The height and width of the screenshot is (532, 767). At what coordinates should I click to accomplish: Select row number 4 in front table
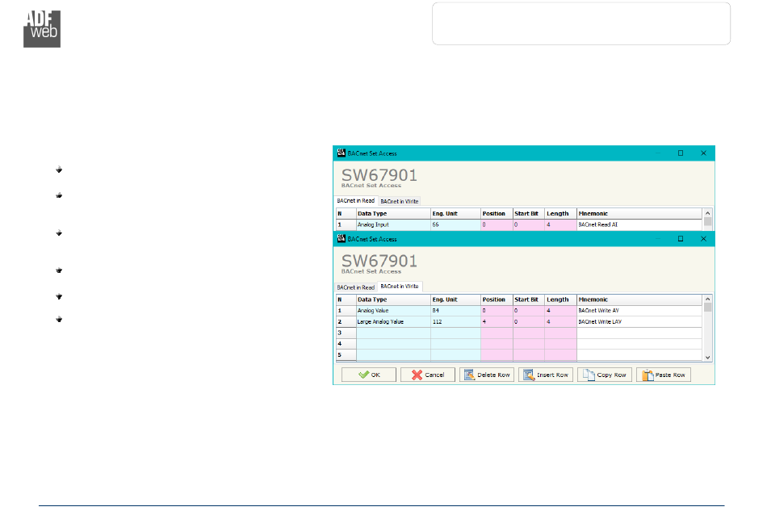[346, 344]
